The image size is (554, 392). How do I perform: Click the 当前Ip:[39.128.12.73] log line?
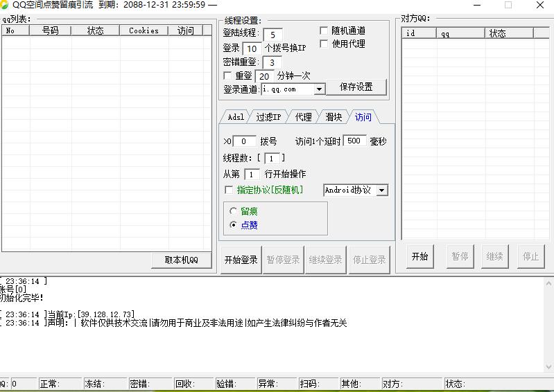click(x=67, y=314)
